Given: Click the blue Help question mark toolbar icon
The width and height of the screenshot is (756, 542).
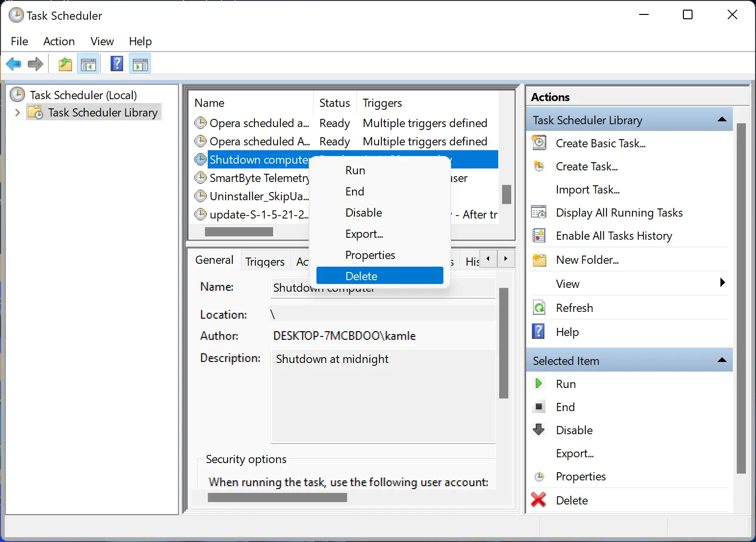Looking at the screenshot, I should [x=117, y=64].
